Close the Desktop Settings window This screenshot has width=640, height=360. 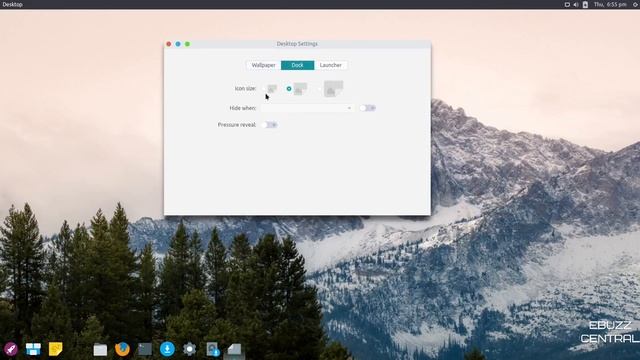(169, 44)
